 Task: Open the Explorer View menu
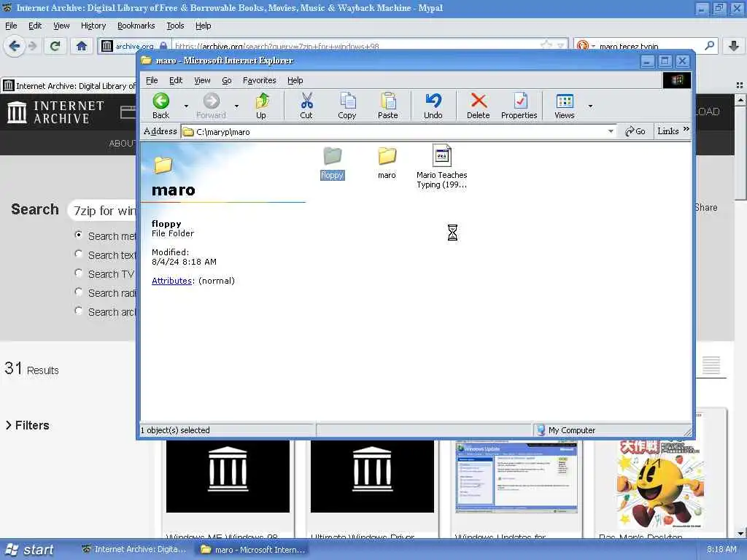202,80
